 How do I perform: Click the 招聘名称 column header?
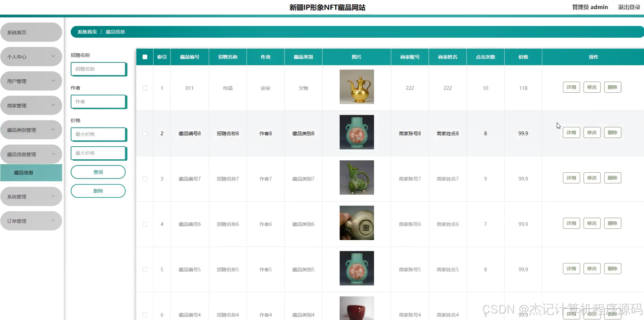point(228,57)
